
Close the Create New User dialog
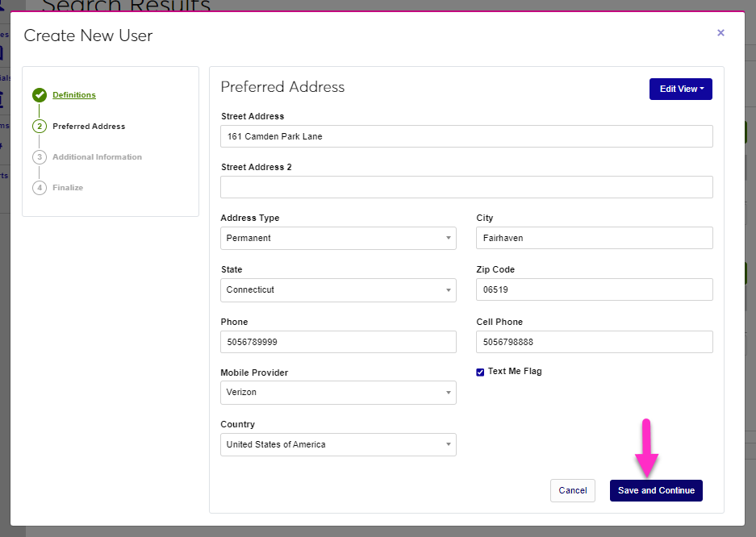click(720, 33)
